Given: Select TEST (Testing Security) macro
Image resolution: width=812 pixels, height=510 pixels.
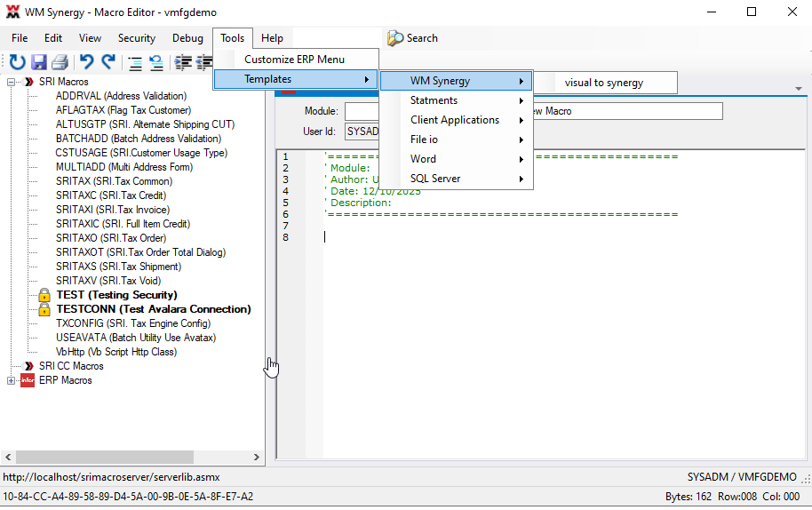Looking at the screenshot, I should [116, 295].
